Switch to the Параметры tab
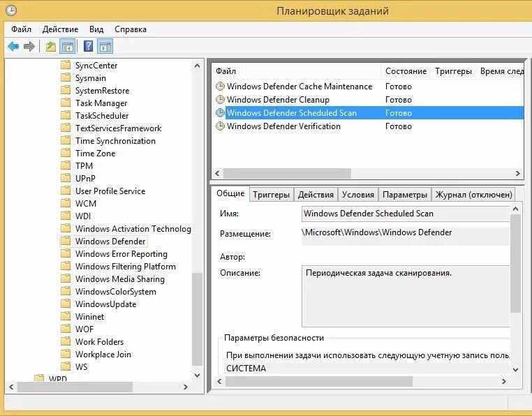532x416 pixels. [x=405, y=195]
